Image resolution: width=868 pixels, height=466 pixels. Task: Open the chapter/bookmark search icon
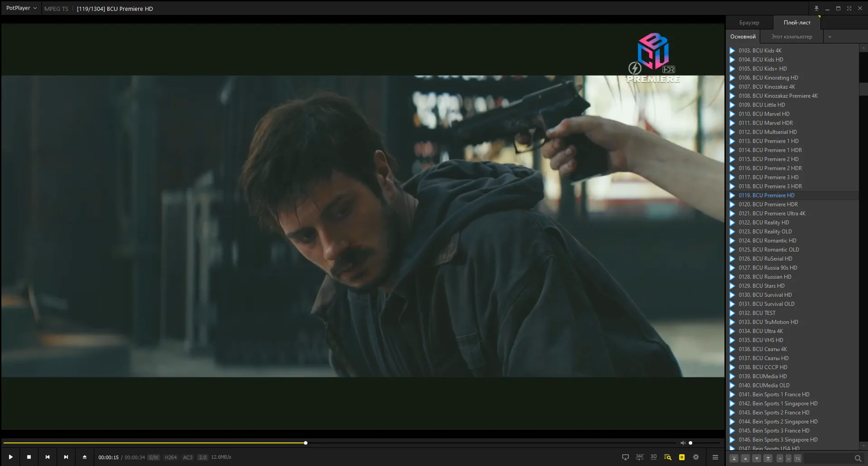[667, 457]
